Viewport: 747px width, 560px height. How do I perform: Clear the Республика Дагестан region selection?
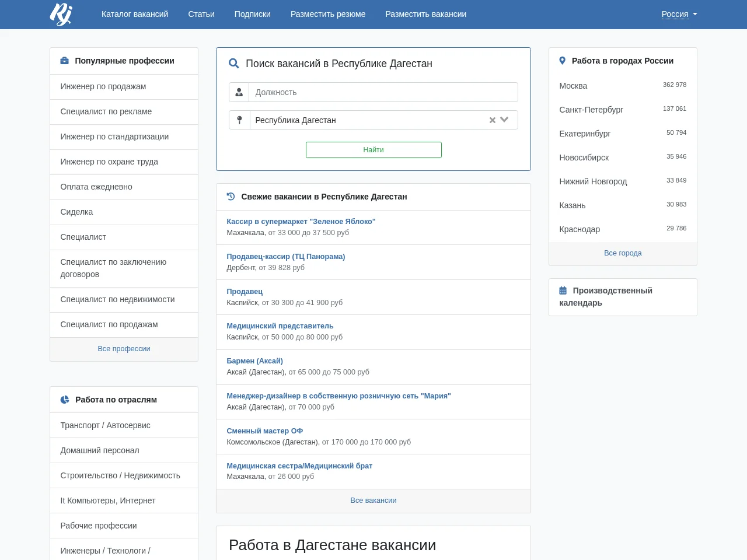tap(493, 120)
